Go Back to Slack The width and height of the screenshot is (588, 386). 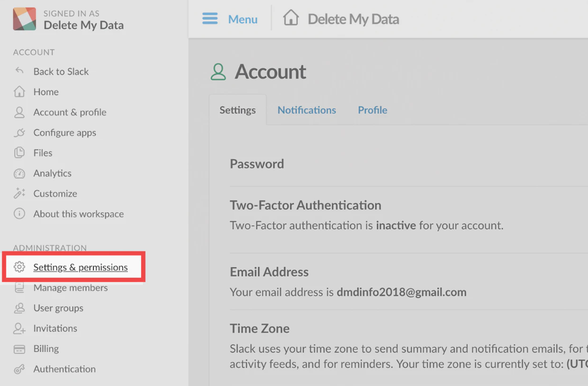coord(61,71)
